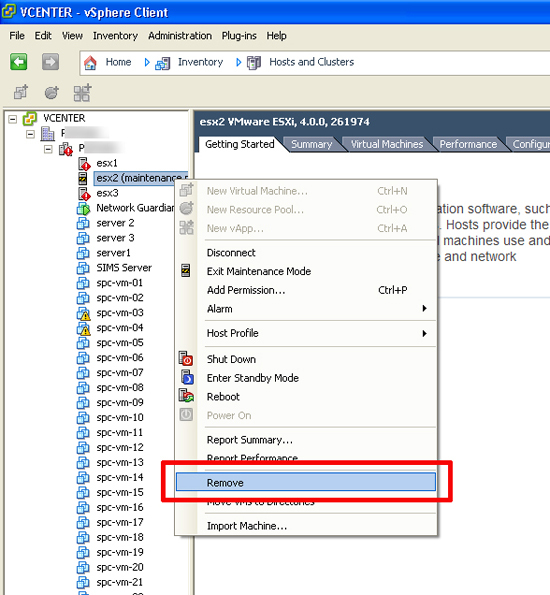Viewport: 550px width, 595px height.
Task: Click the Inventory breadcrumb icon
Action: [x=162, y=63]
